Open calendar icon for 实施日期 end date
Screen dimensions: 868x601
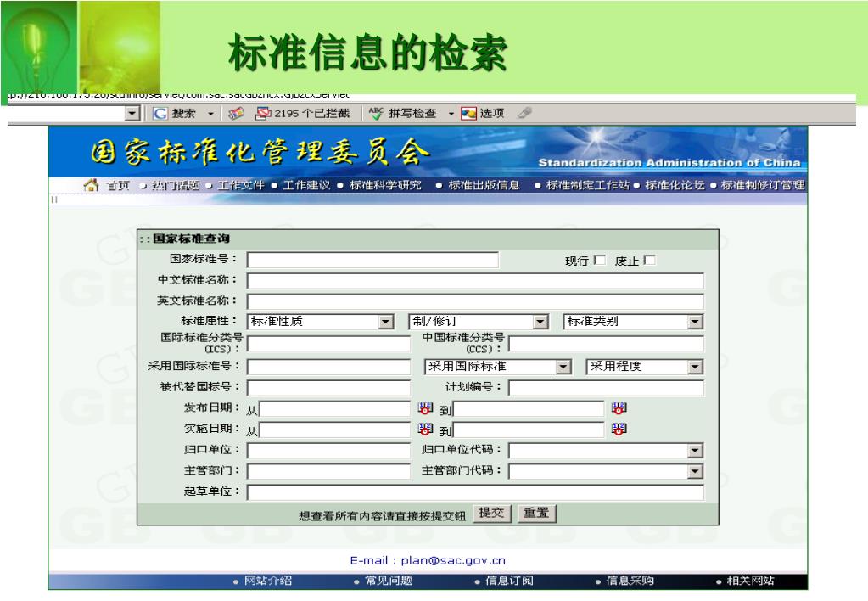pos(619,430)
